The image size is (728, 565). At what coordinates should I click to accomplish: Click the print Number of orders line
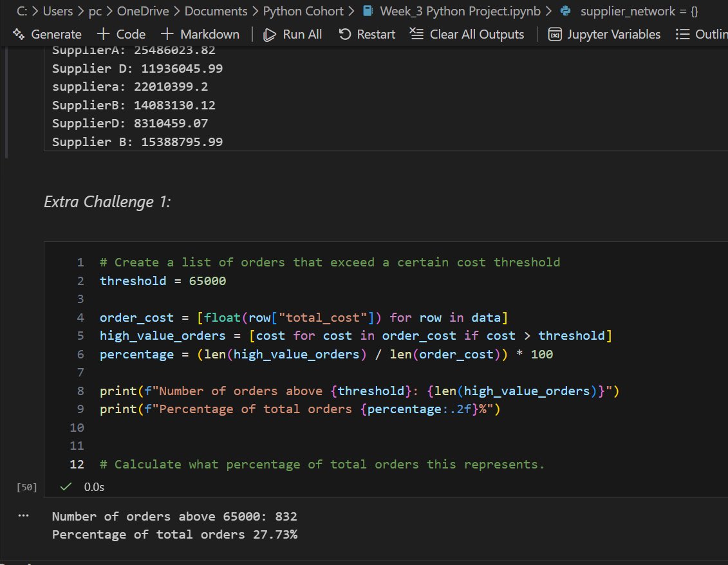click(359, 391)
